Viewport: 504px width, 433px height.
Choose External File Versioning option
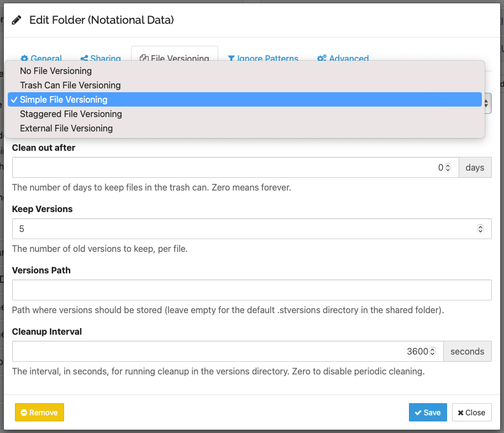click(66, 128)
